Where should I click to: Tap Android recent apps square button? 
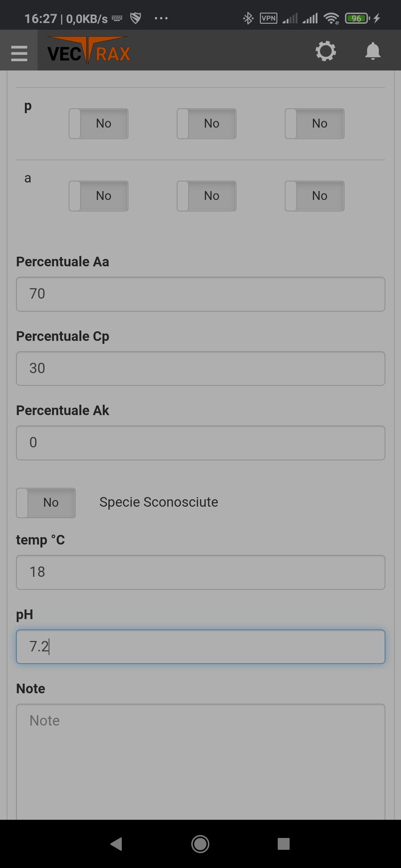tap(284, 844)
